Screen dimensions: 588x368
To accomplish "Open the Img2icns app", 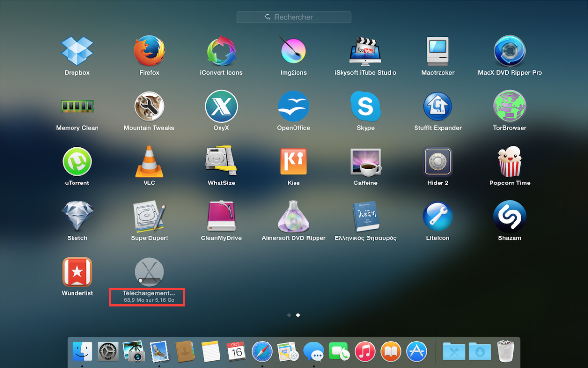I will tap(294, 51).
